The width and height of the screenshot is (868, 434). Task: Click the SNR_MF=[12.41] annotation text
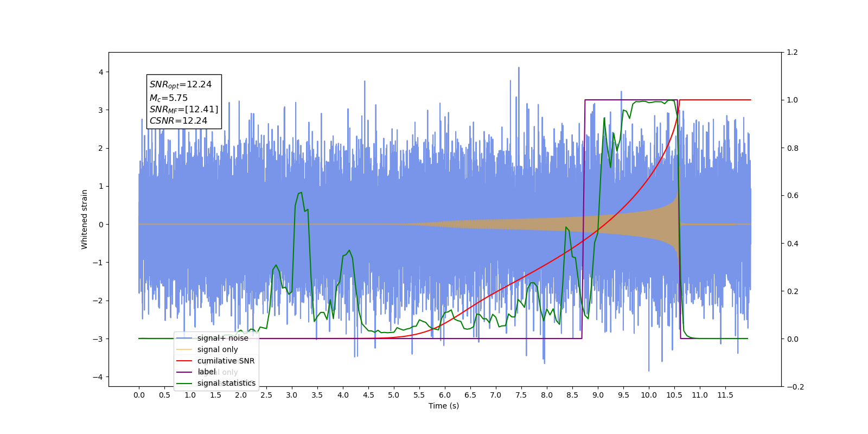tap(184, 110)
